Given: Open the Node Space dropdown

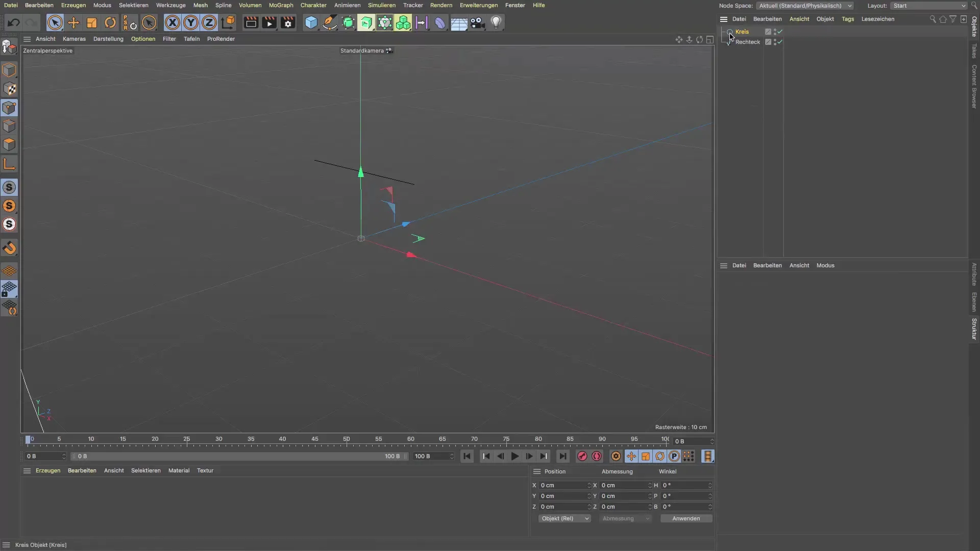Looking at the screenshot, I should point(805,6).
